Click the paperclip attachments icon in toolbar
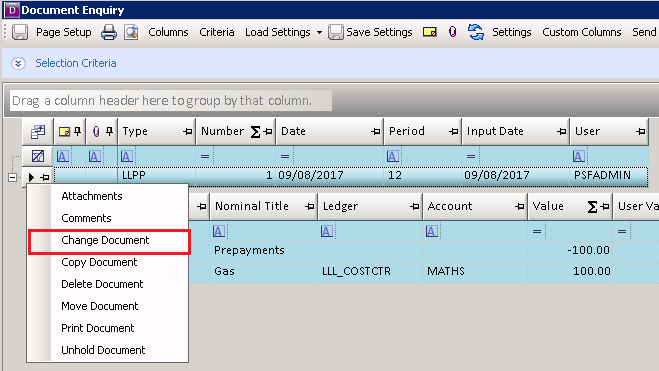Image resolution: width=659 pixels, height=371 pixels. pos(452,32)
